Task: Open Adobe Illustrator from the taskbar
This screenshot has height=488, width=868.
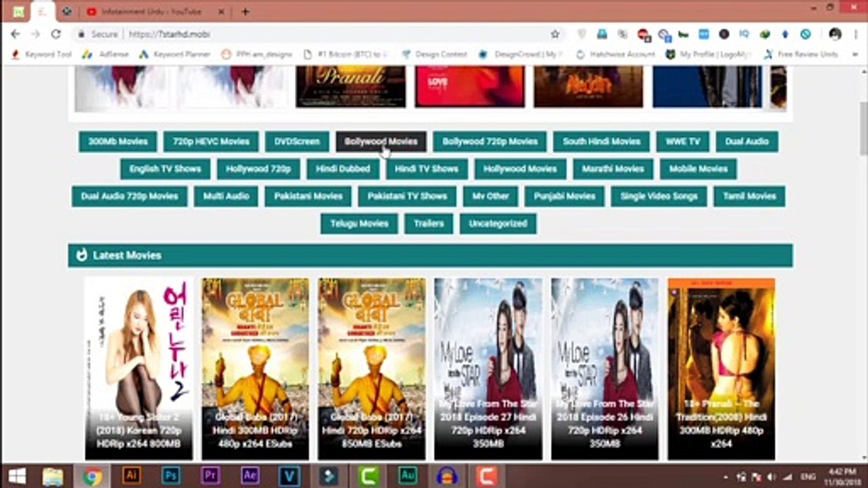Action: tap(132, 476)
